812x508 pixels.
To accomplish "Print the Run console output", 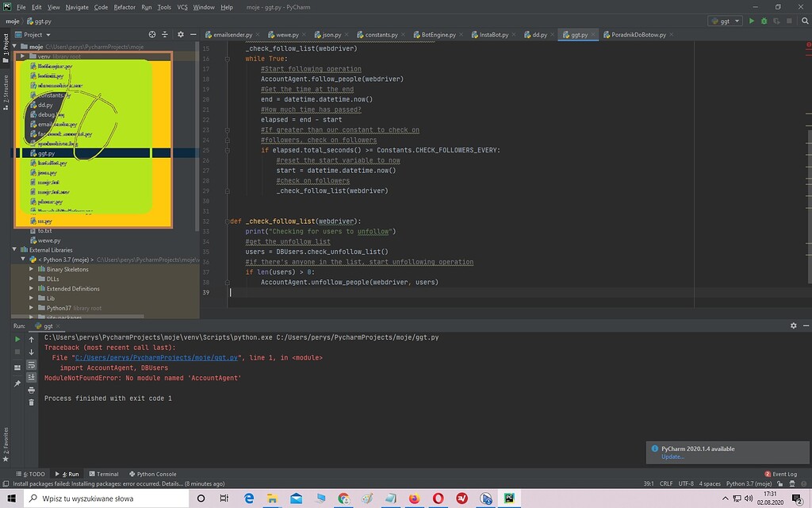I will [31, 391].
